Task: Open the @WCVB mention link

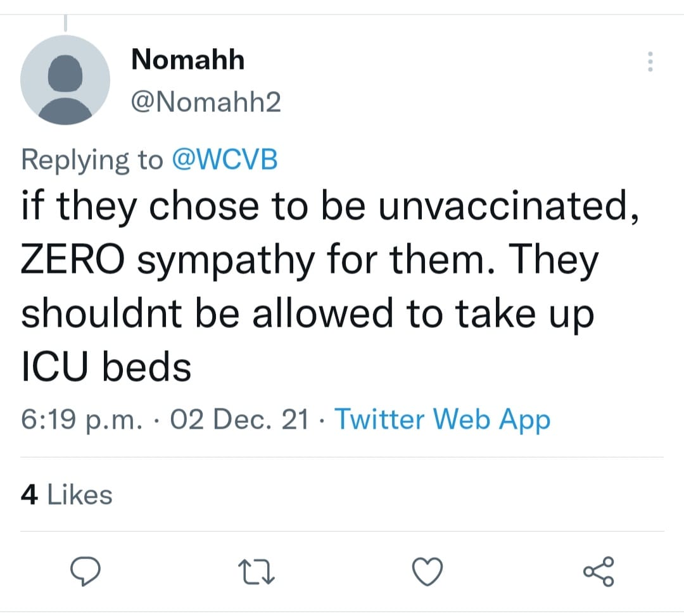Action: 224,159
